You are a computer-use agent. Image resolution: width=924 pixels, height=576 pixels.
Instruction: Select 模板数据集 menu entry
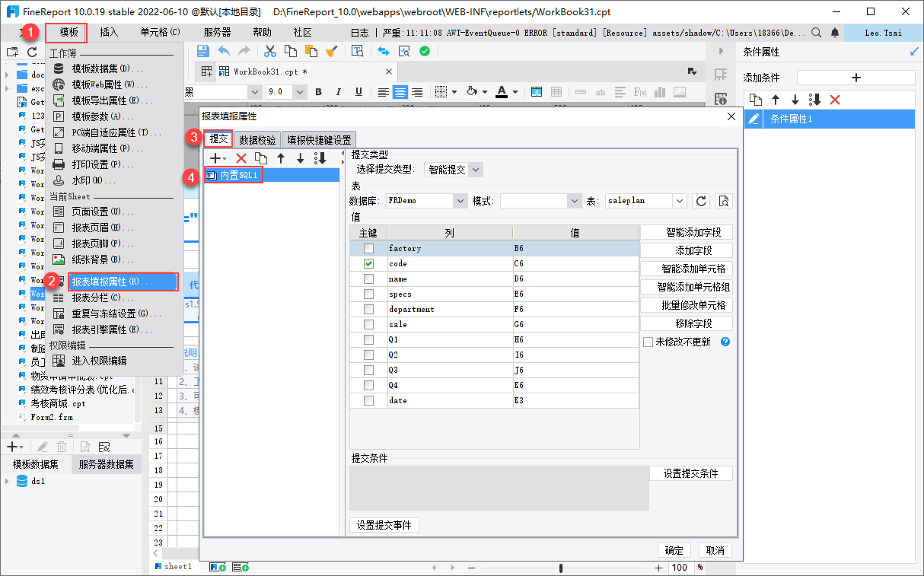(x=107, y=68)
